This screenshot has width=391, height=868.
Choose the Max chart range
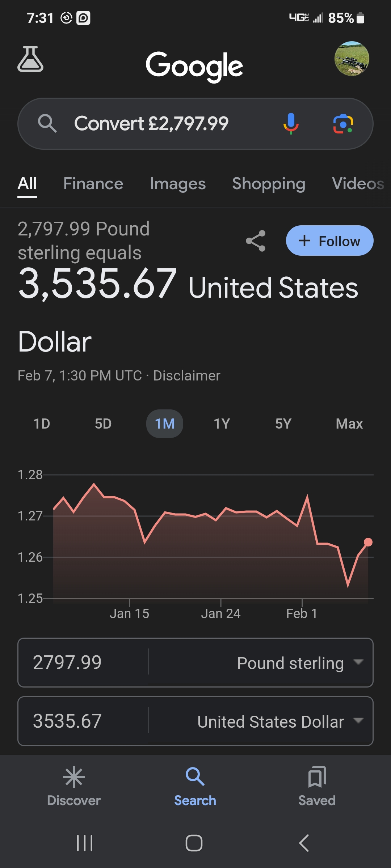[349, 424]
